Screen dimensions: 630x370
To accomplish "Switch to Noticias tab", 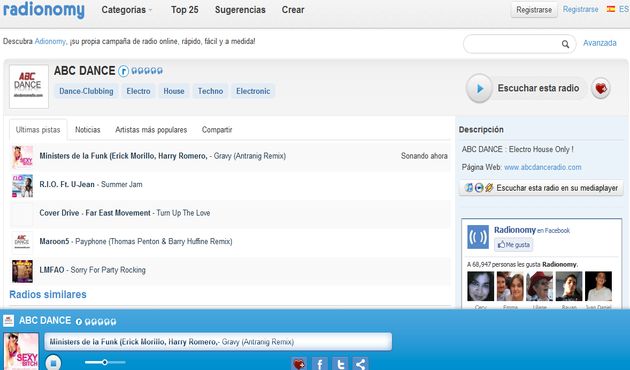I will pyautogui.click(x=88, y=130).
